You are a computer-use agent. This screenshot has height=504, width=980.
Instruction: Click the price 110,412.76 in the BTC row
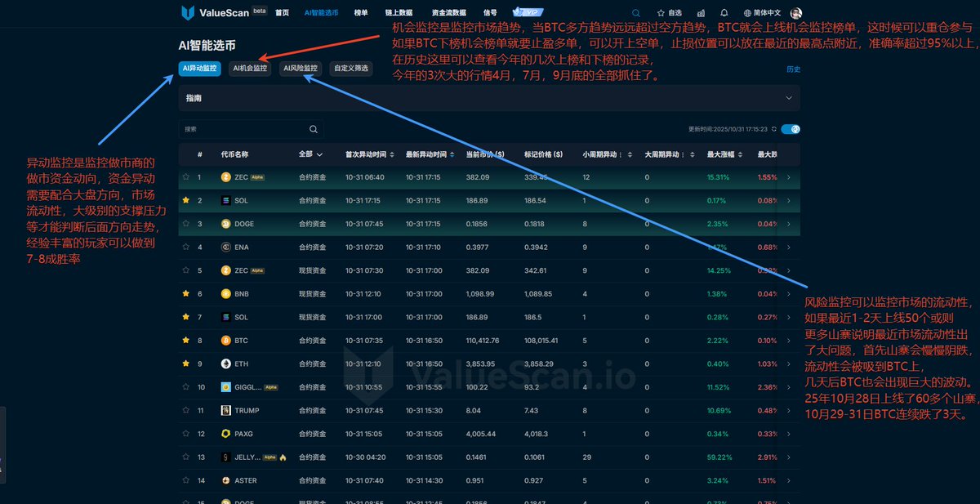[483, 340]
